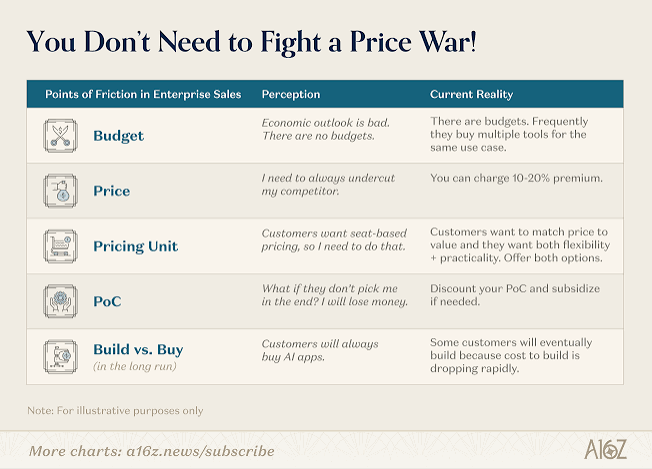
Task: Click the Build vs. Buy label
Action: point(138,349)
